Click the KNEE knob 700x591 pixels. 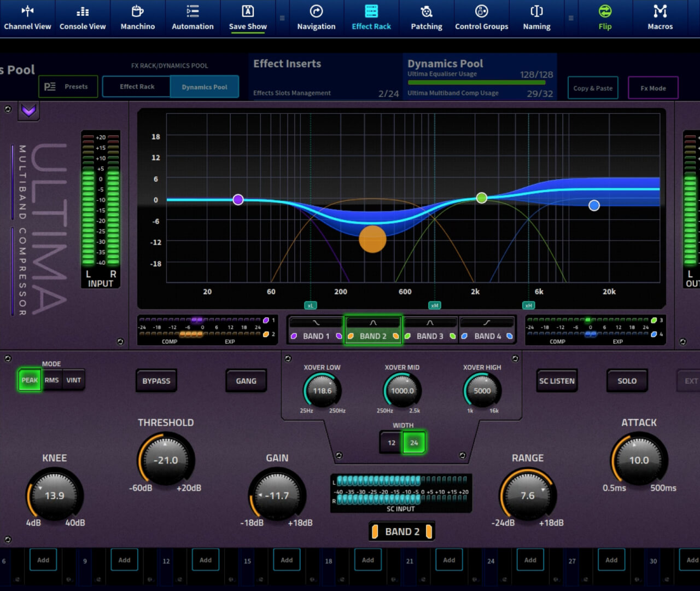tap(55, 496)
